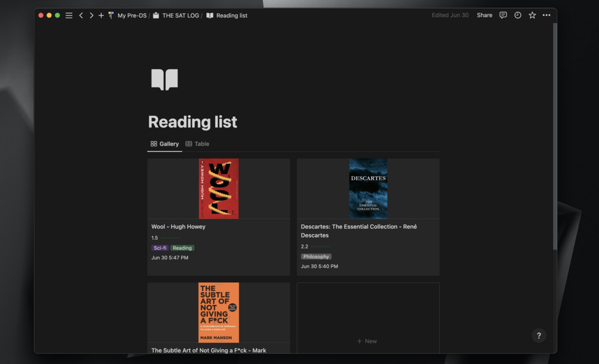Minimize the window with yellow button
Image resolution: width=599 pixels, height=364 pixels.
tap(49, 15)
